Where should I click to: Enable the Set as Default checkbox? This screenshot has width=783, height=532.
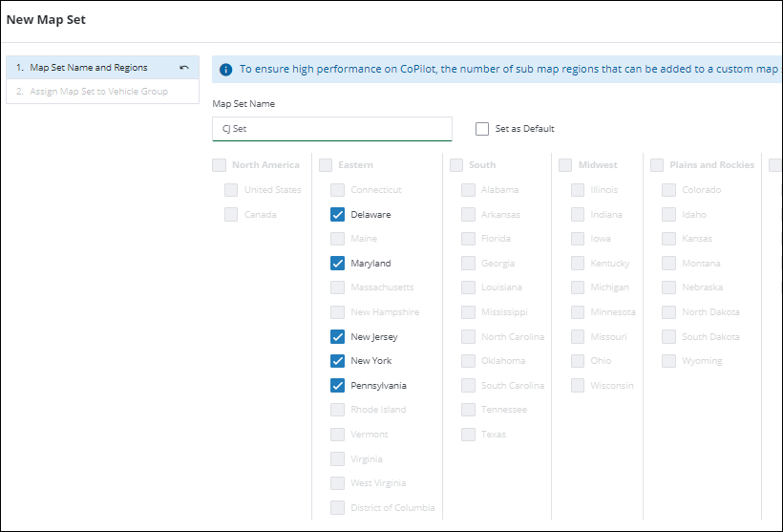click(482, 129)
